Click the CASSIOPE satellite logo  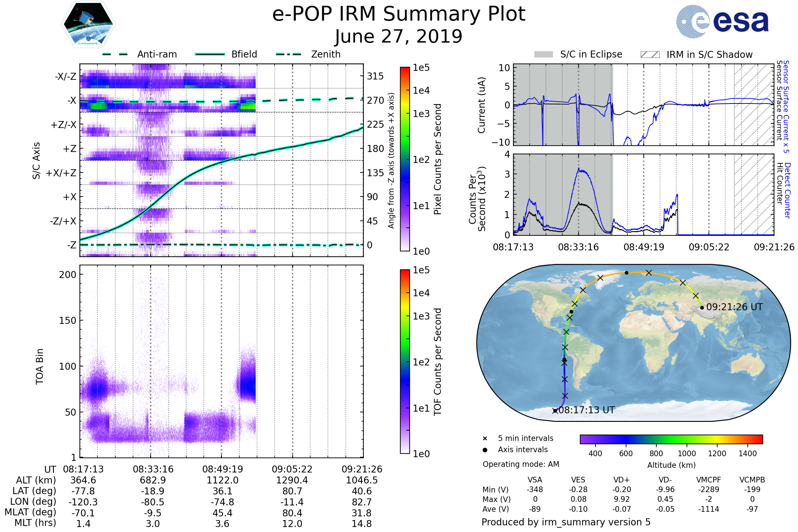coord(88,24)
